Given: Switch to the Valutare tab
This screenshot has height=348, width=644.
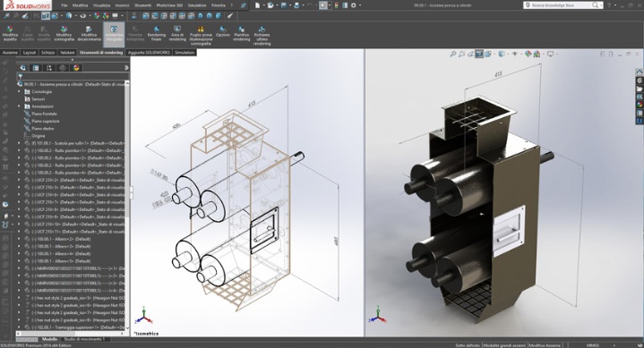Looking at the screenshot, I should pyautogui.click(x=67, y=53).
